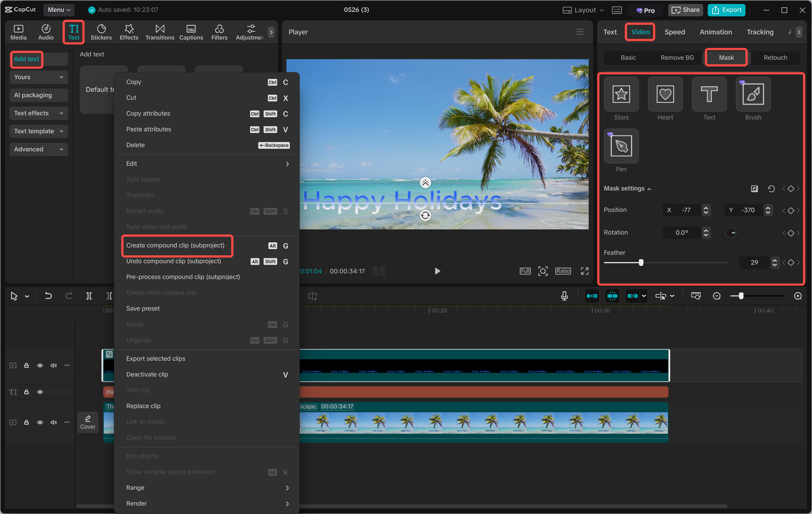Expand the Edit submenu in context menu
Viewport: 812px width, 514px height.
(x=206, y=164)
